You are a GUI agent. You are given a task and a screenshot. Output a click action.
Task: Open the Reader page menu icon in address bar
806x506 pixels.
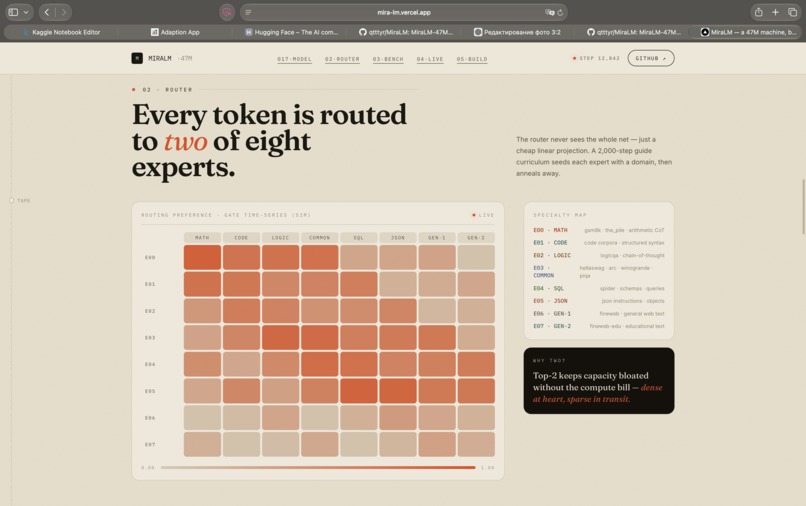coord(248,12)
